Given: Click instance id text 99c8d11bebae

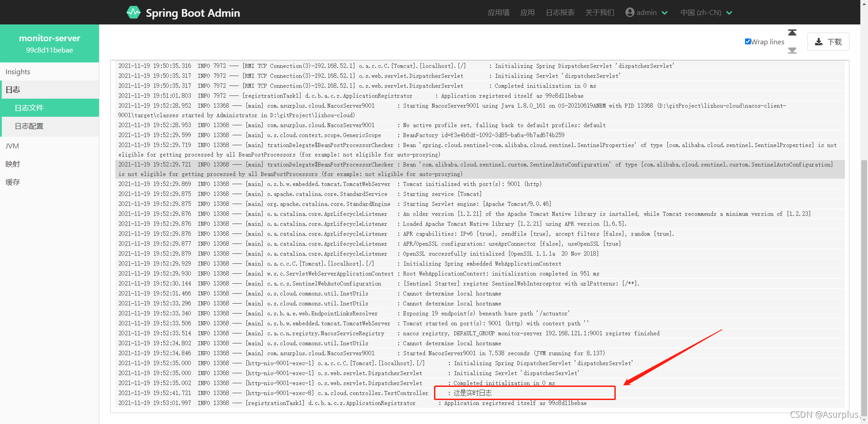Looking at the screenshot, I should click(49, 50).
